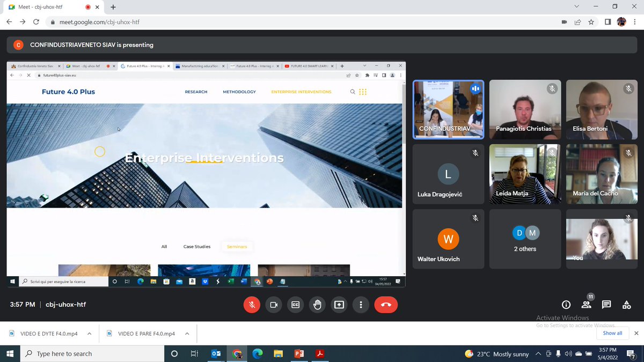Viewport: 644px width, 362px height.
Task: Open Outlook from the taskbar
Action: 216,353
